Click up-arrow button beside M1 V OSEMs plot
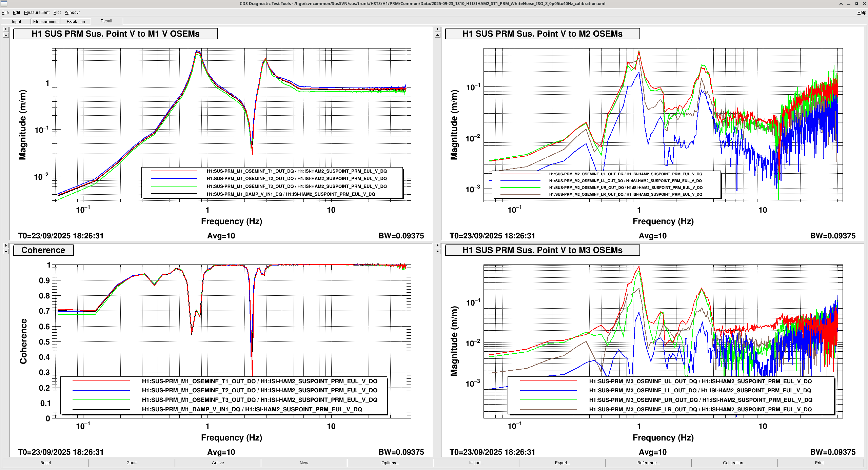 coord(6,35)
